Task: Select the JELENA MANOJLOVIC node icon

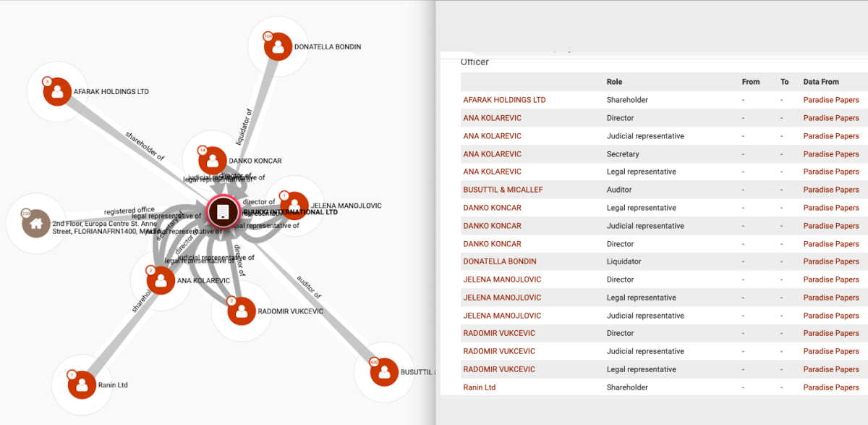Action: (294, 206)
